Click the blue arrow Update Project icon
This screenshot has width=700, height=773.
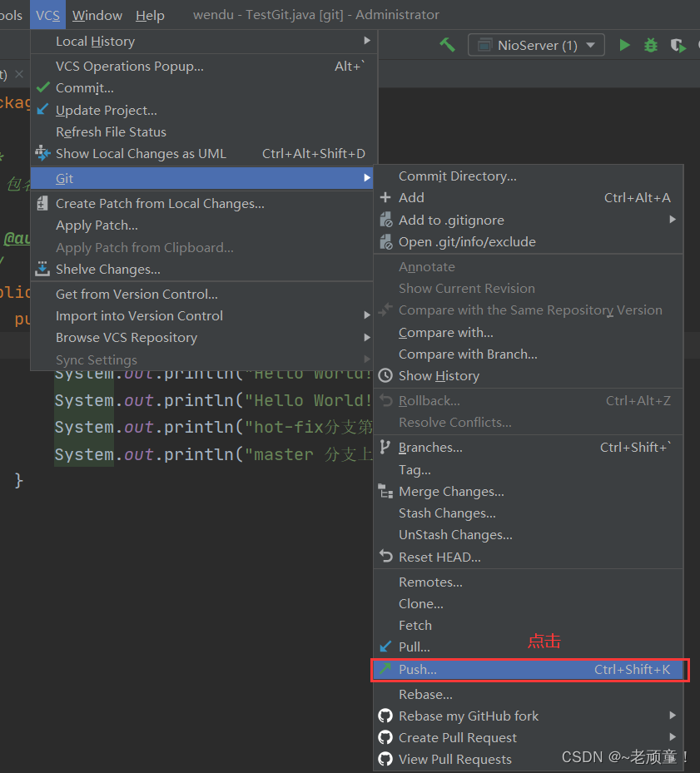(x=43, y=110)
